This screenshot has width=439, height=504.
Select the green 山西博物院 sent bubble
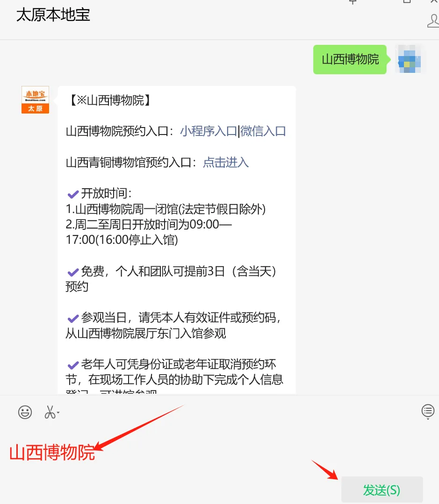coord(350,59)
